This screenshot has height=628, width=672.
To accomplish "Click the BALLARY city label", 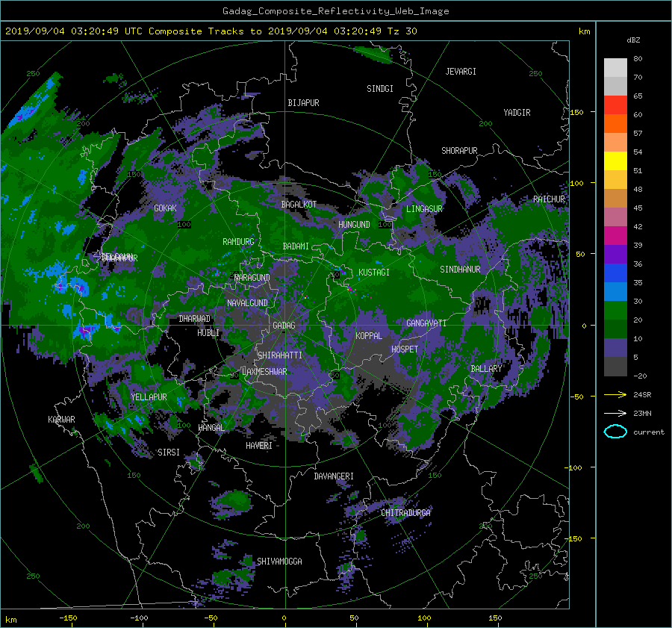I will pos(486,369).
